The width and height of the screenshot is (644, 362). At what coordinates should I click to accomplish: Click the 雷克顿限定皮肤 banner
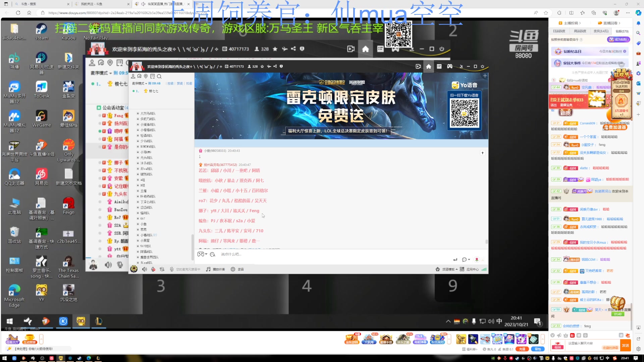341,106
